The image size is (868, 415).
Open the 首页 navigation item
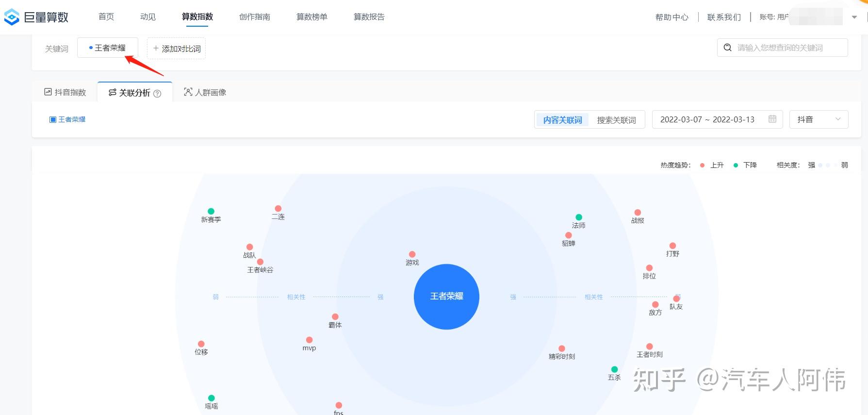coord(106,17)
